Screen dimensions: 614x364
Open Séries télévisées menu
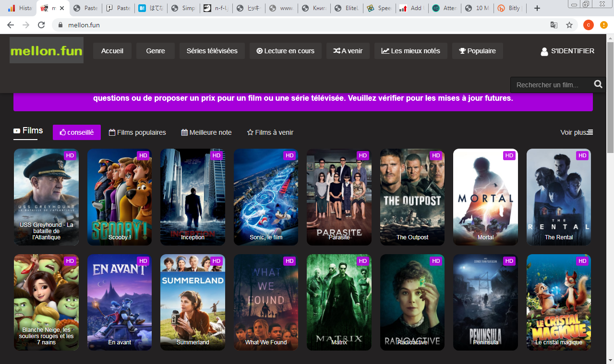[212, 51]
